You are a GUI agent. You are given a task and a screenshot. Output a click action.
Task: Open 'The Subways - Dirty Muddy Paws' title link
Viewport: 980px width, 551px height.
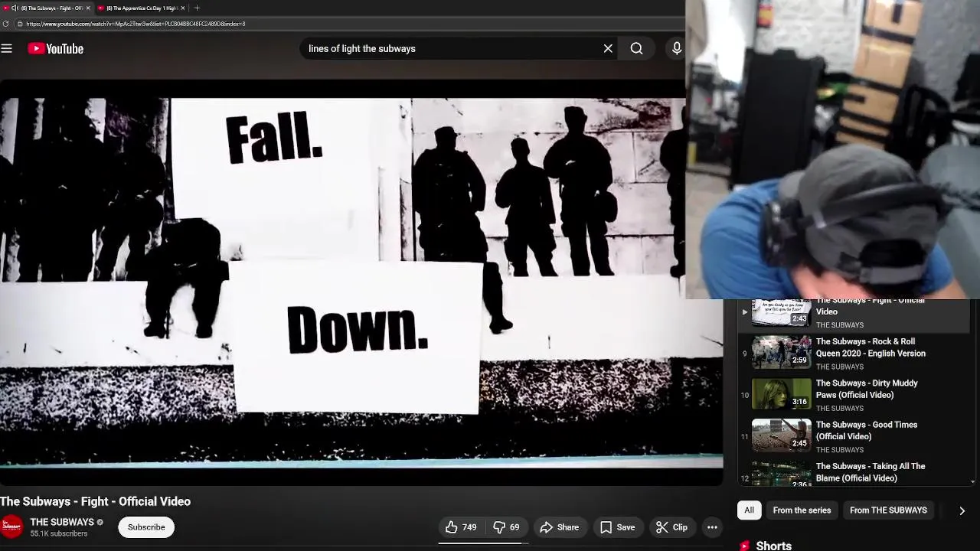tap(867, 389)
